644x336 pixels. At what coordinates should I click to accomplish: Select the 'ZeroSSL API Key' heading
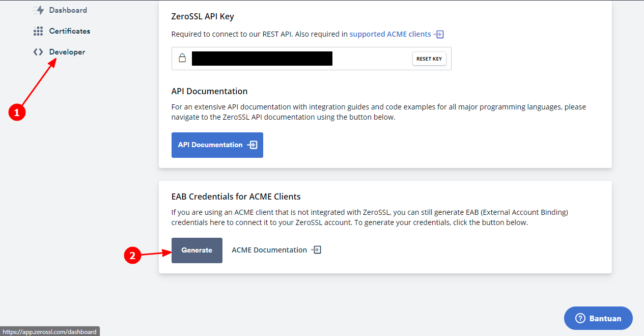coord(203,16)
